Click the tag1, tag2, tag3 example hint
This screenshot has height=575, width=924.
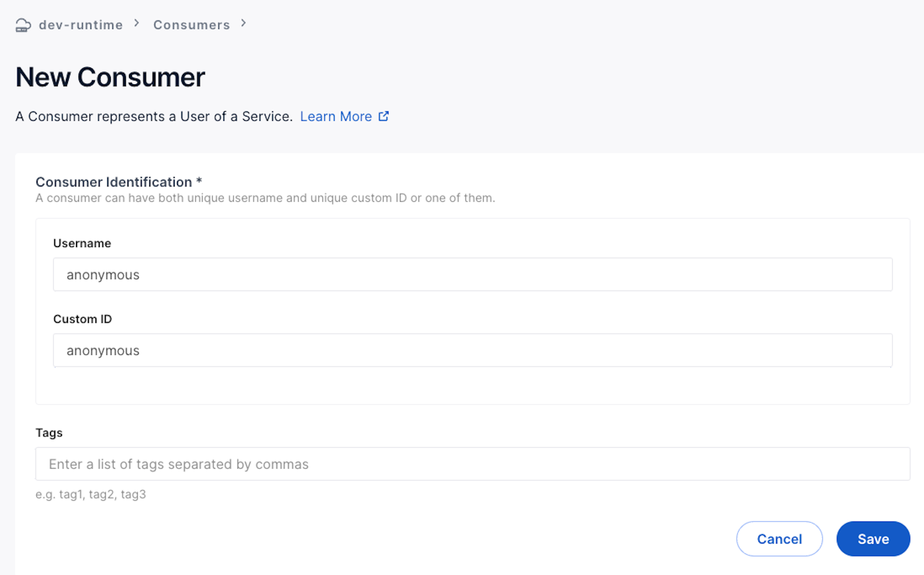point(90,494)
